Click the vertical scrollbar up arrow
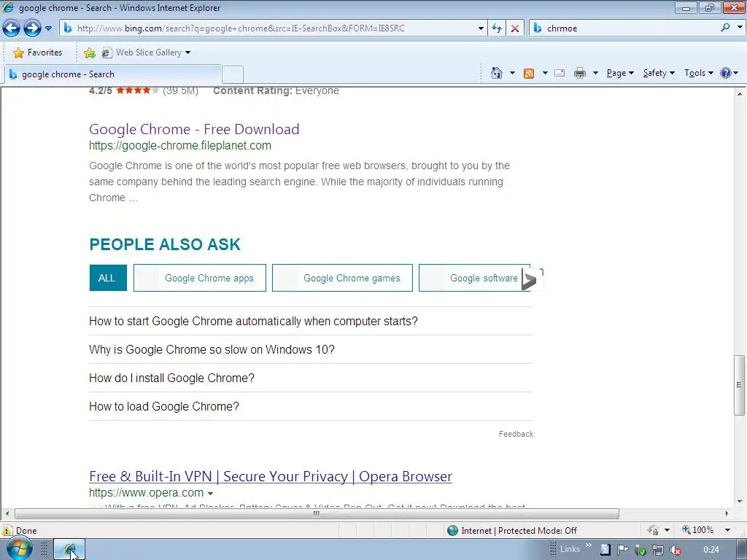Viewport: 747px width, 560px height. [x=740, y=94]
